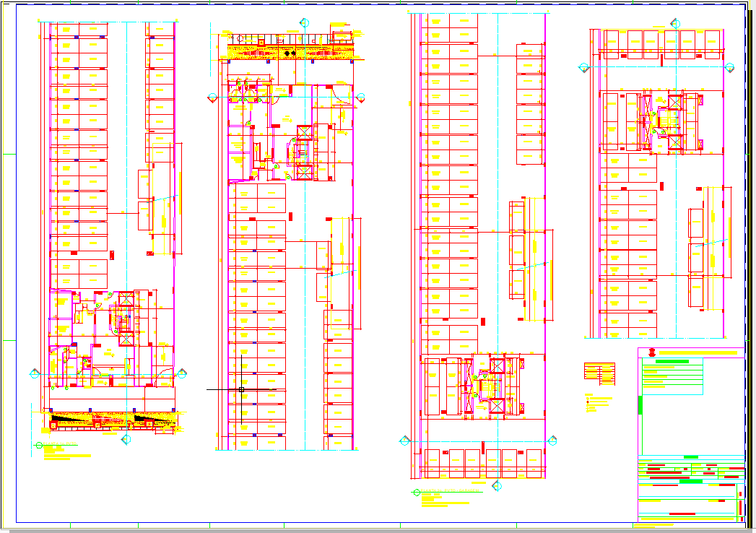Click the elevator shaft cross symbol in second plan core

[303, 131]
